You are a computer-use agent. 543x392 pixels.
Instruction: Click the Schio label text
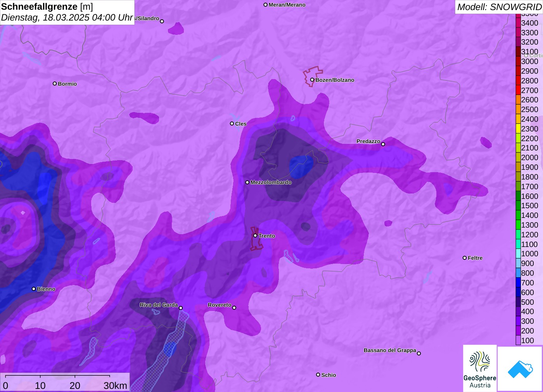pyautogui.click(x=329, y=375)
